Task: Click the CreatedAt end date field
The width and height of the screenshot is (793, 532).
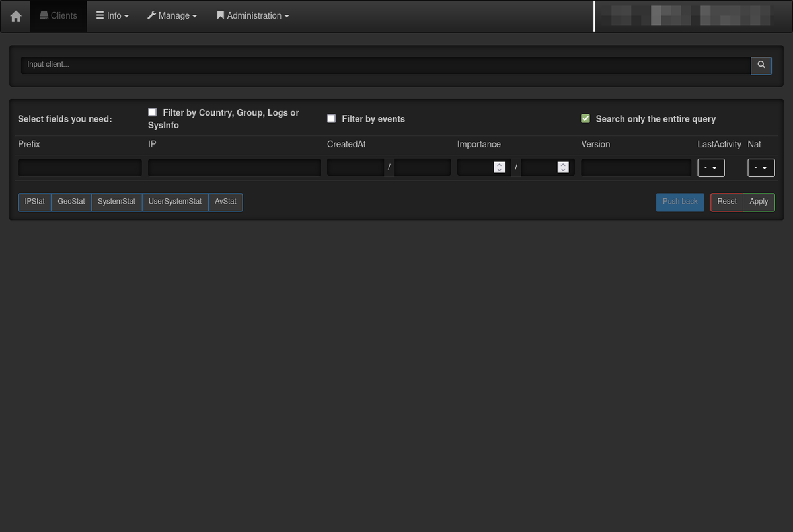Action: (x=423, y=167)
